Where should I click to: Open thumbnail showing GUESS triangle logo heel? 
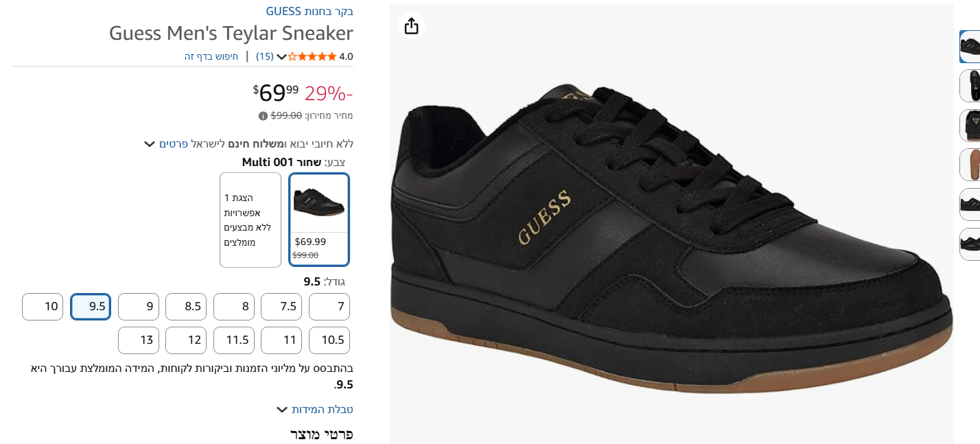point(970,126)
